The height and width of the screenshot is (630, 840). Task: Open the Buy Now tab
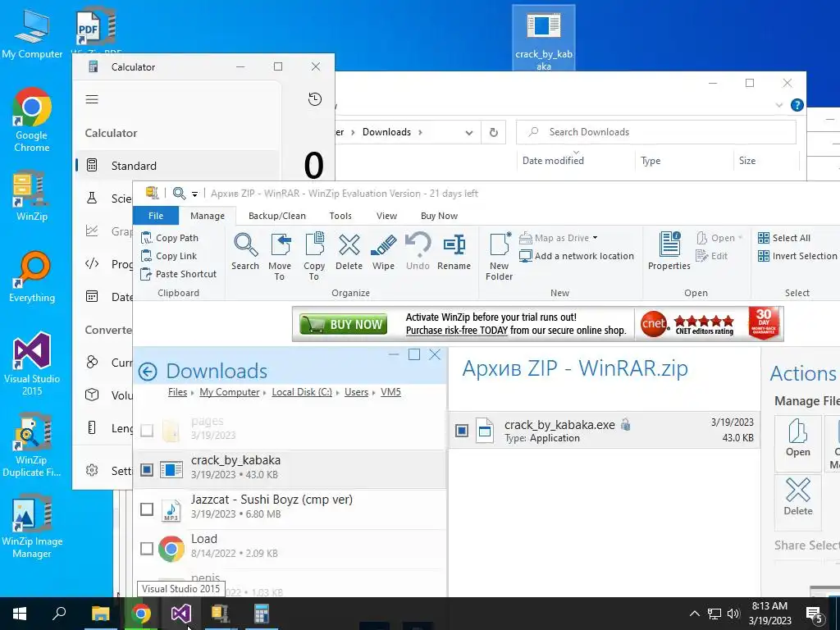(x=440, y=216)
